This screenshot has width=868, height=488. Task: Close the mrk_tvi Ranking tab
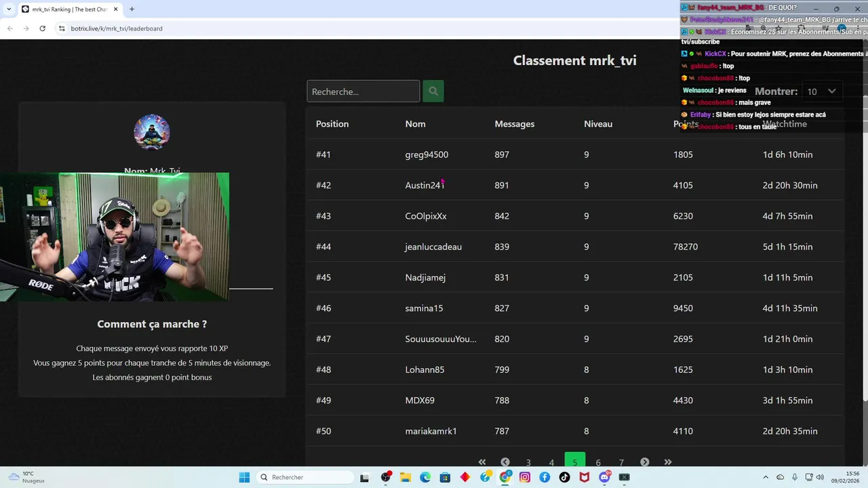pyautogui.click(x=115, y=9)
